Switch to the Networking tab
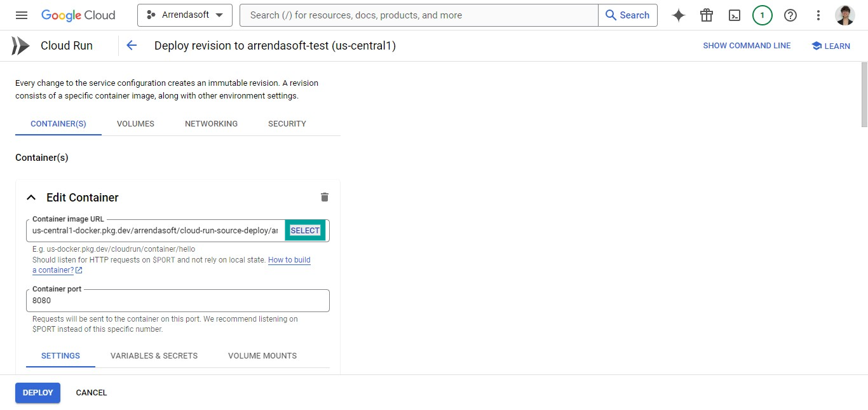The width and height of the screenshot is (868, 410). coord(211,124)
